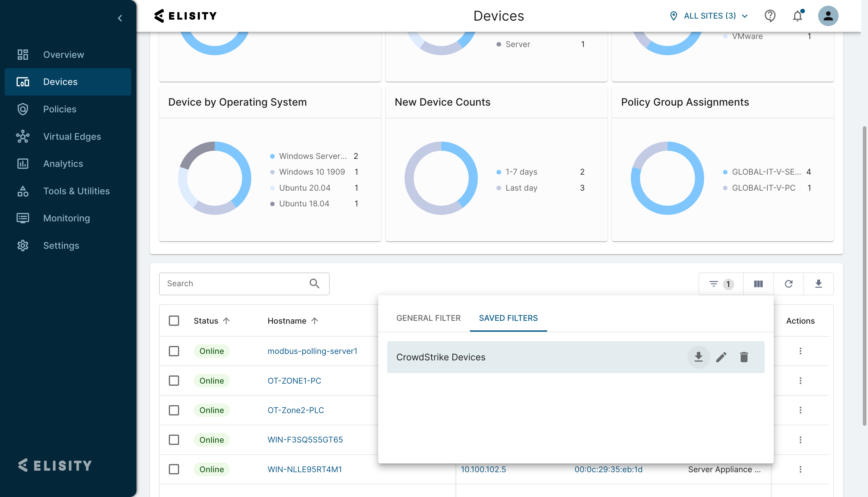Viewport: 868px width, 497px height.
Task: Collapse the sidebar with the chevron
Action: point(120,18)
